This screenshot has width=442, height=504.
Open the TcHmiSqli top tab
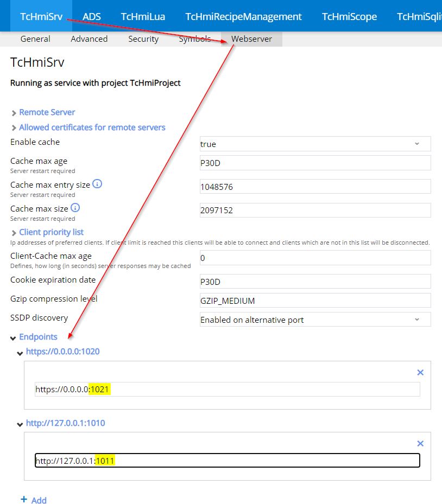pos(419,16)
